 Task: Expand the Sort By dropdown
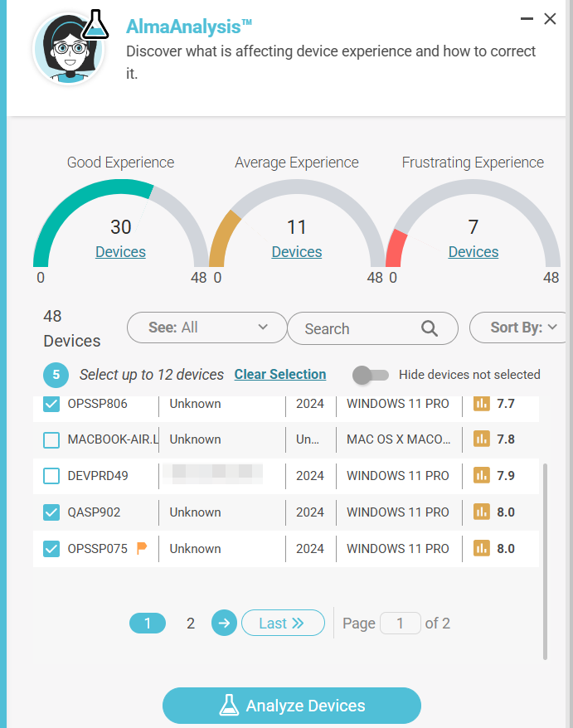pyautogui.click(x=519, y=328)
